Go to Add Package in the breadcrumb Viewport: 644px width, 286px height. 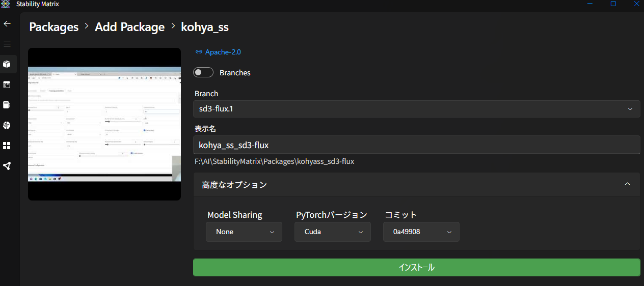coord(129,27)
